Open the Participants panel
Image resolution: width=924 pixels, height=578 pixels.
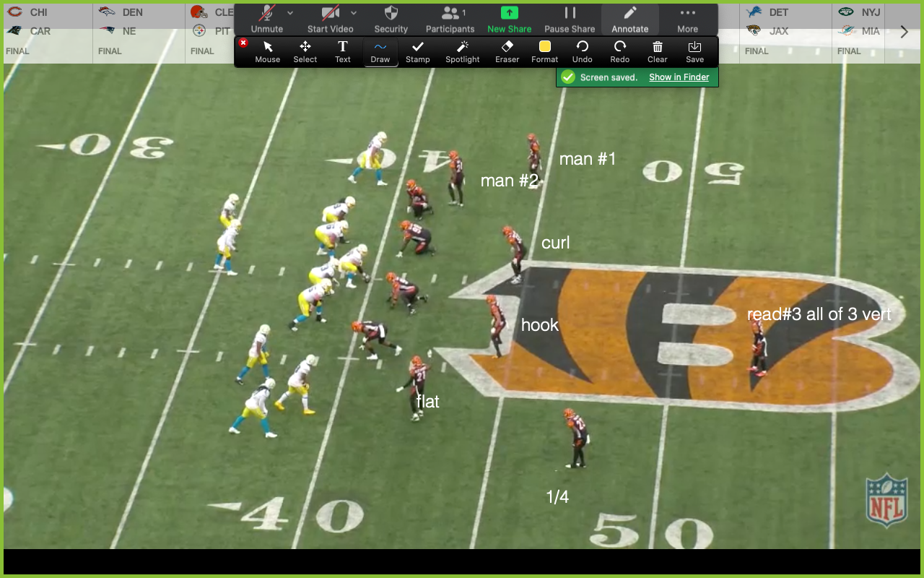450,20
